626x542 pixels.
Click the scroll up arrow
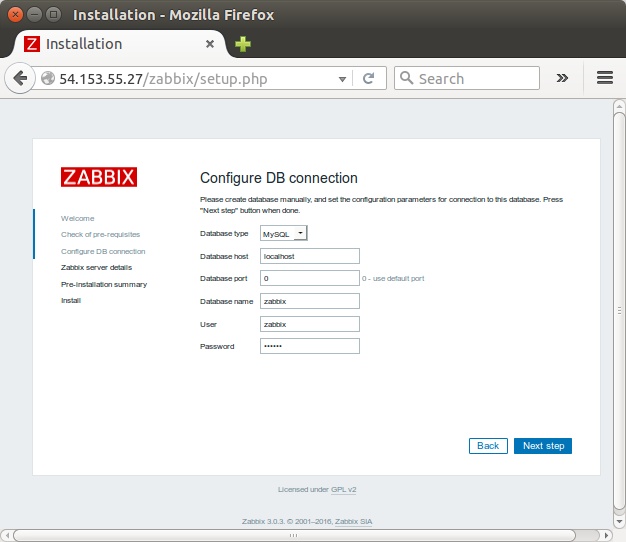tap(619, 107)
